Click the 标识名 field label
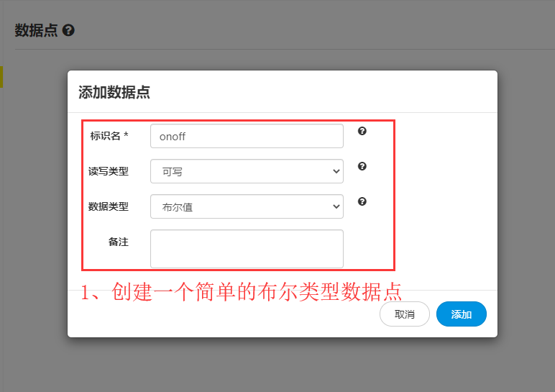This screenshot has width=555, height=392. [109, 135]
